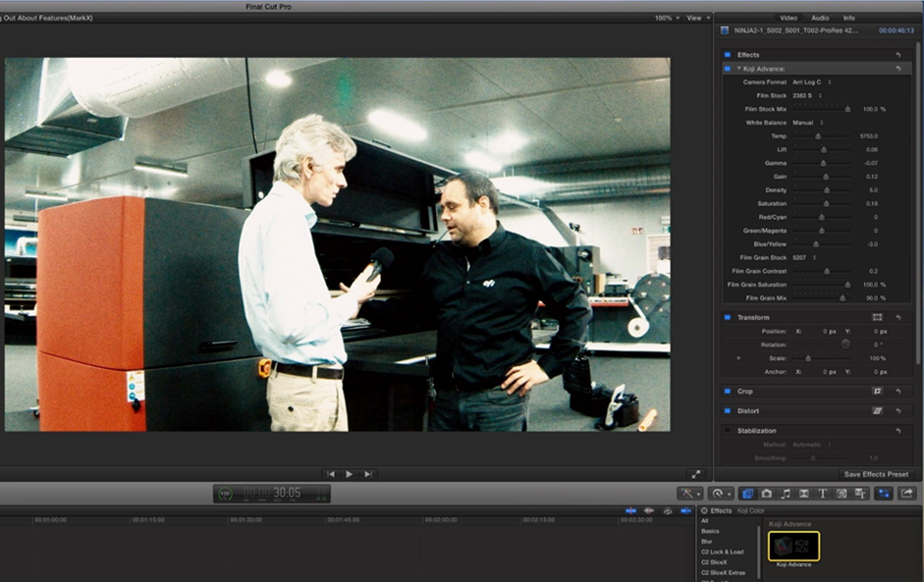The width and height of the screenshot is (924, 582).
Task: Reset the Crop section
Action: [x=898, y=392]
